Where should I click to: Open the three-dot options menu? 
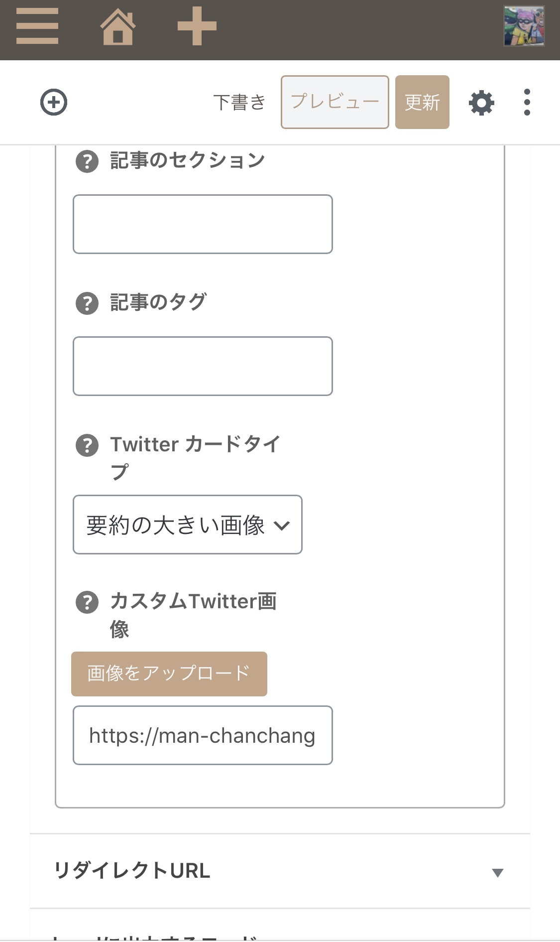tap(527, 103)
